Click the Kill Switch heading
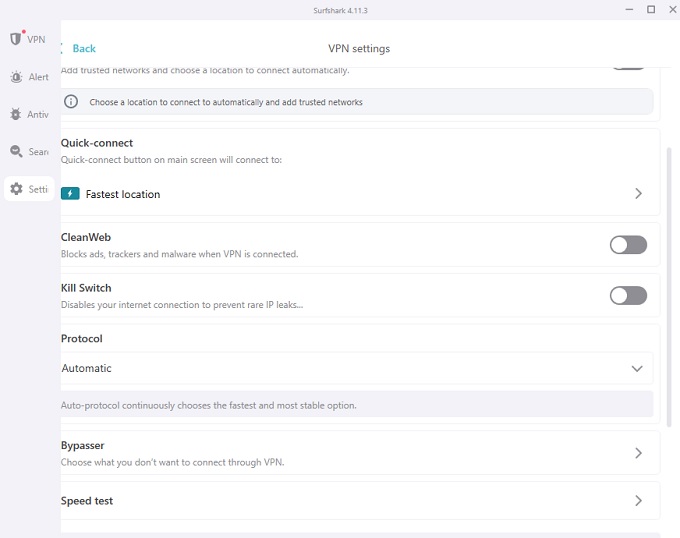The height and width of the screenshot is (538, 680). [86, 288]
